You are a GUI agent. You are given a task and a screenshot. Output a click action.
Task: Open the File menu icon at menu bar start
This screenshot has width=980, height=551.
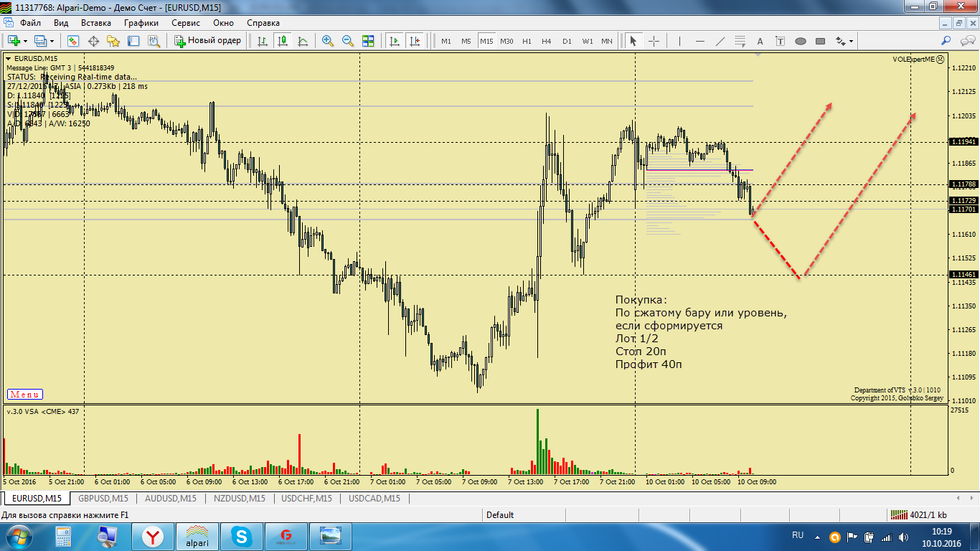coord(9,22)
